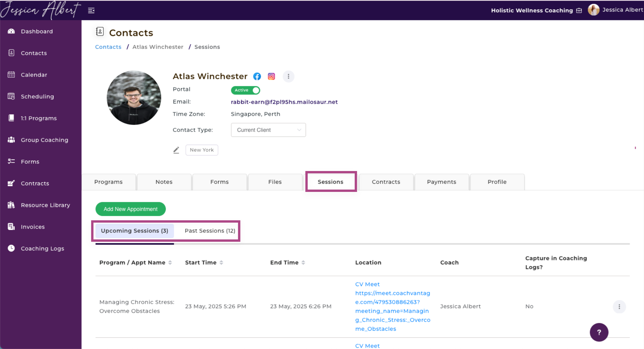644x349 pixels.
Task: Toggle the Portal Active switch
Action: pos(246,90)
